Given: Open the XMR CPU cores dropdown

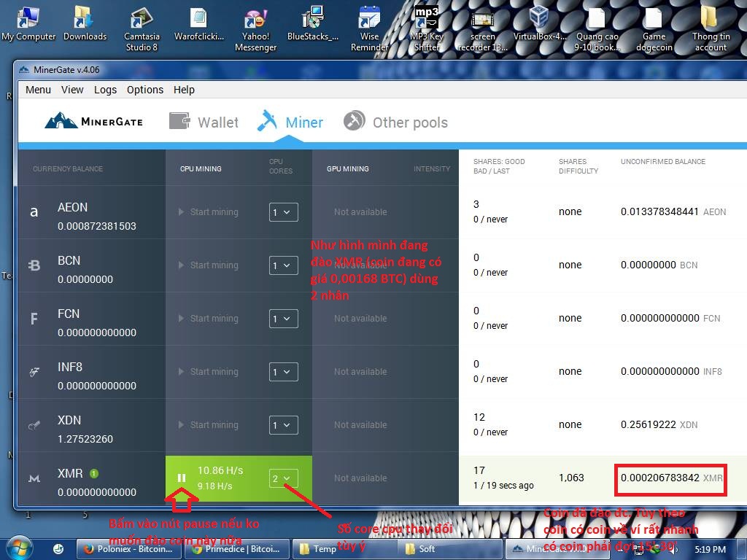Looking at the screenshot, I should (x=284, y=478).
